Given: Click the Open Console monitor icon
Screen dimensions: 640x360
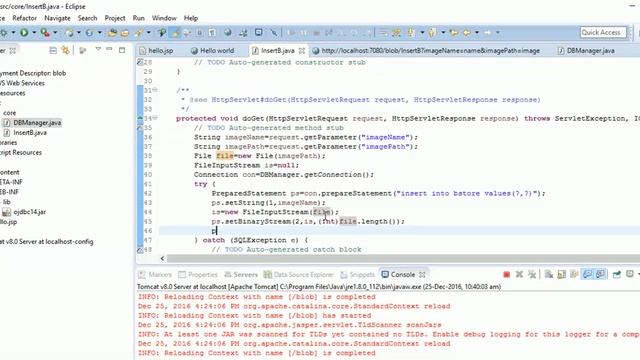Looking at the screenshot, I should coord(258,32).
